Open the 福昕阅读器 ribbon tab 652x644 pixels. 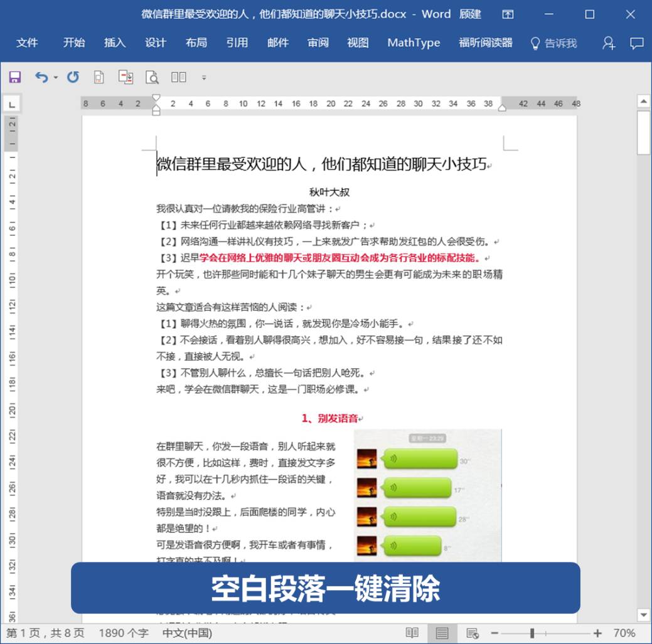pos(486,43)
